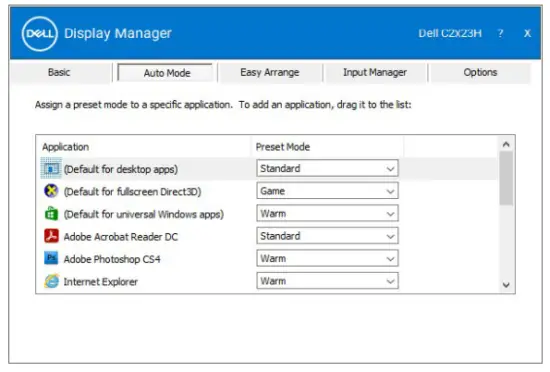Open preset dropdown for desktop apps default
The width and height of the screenshot is (550, 372).
click(327, 169)
